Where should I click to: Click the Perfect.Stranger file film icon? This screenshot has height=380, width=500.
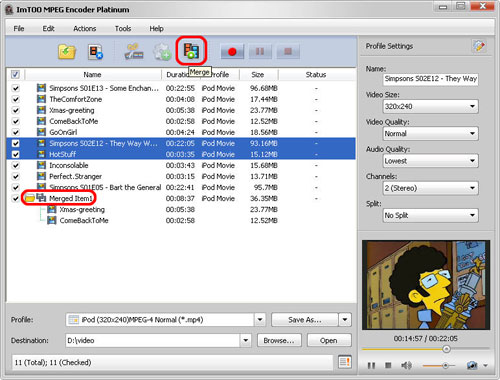click(x=41, y=176)
